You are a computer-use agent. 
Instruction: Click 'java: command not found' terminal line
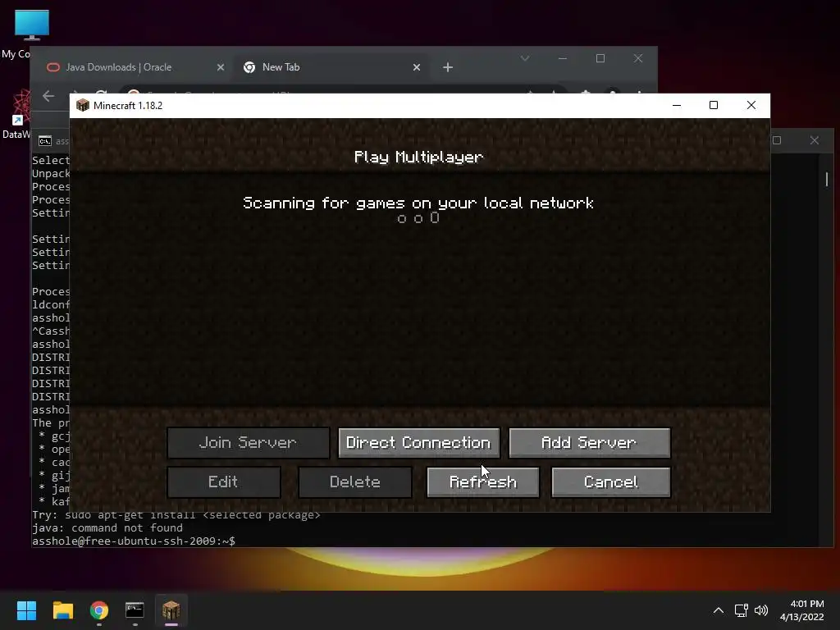coord(107,527)
